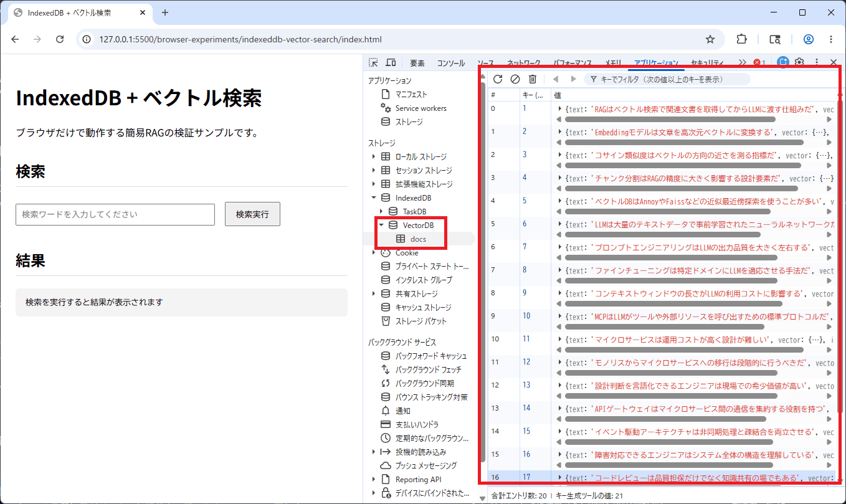The width and height of the screenshot is (846, 504).
Task: Delete selected entry with trash icon
Action: [x=533, y=79]
